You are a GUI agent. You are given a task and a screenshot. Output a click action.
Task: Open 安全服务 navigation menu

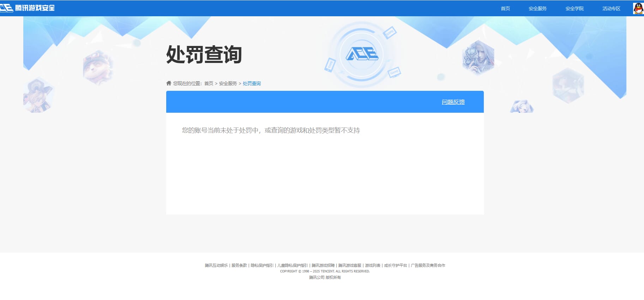point(537,8)
